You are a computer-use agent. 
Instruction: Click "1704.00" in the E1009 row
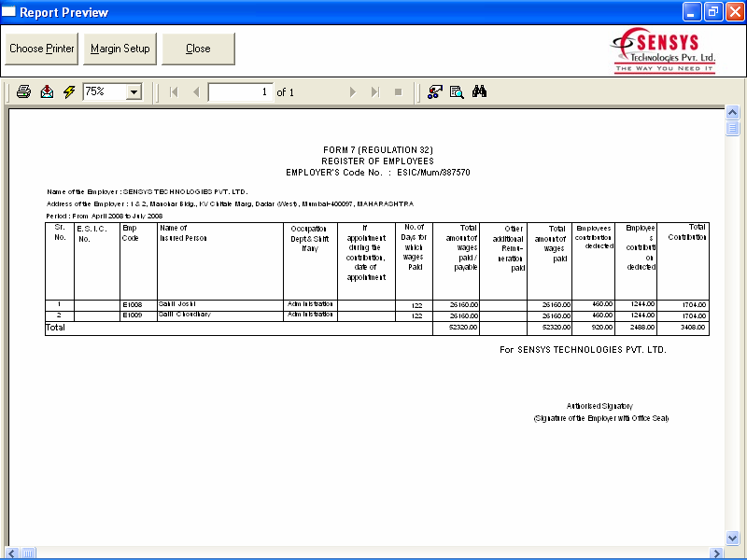pyautogui.click(x=694, y=315)
